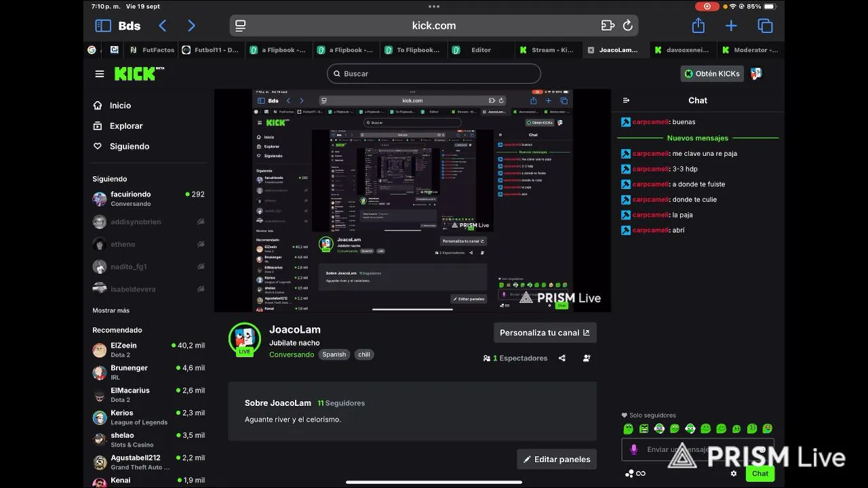
Task: Click the chill tag
Action: click(x=364, y=354)
